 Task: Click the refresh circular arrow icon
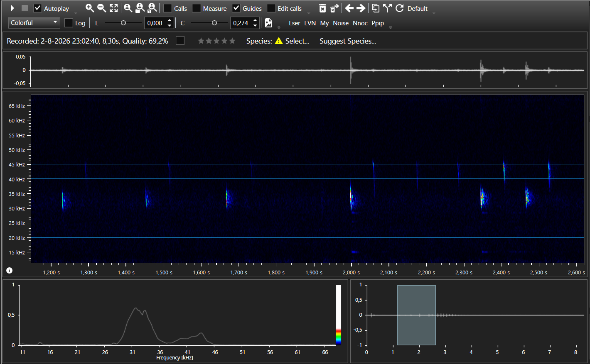pyautogui.click(x=399, y=8)
